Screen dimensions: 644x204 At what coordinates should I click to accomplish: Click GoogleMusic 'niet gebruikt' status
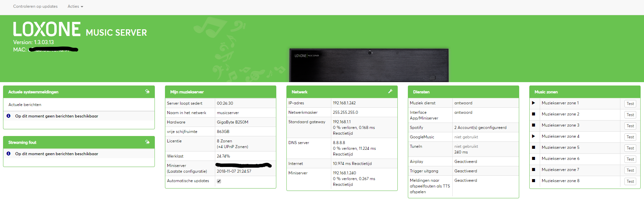pos(466,137)
